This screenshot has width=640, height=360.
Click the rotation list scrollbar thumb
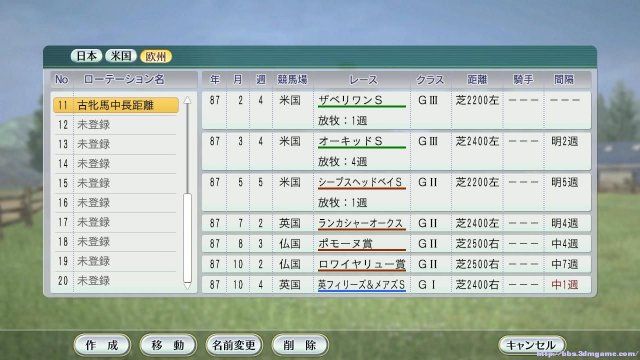pos(187,238)
